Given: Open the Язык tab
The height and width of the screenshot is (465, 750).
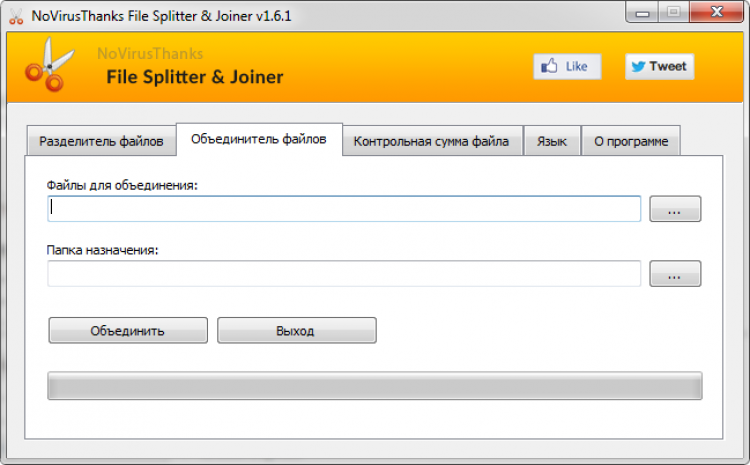Looking at the screenshot, I should [552, 141].
